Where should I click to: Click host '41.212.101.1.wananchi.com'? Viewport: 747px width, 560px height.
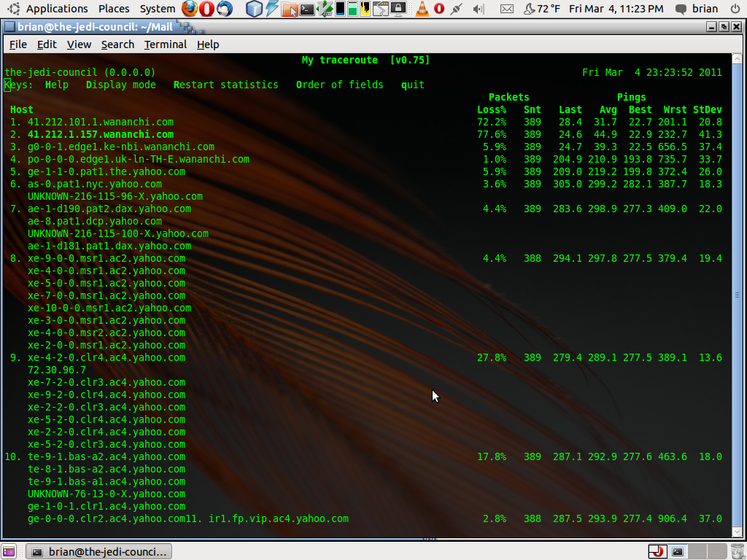[101, 122]
